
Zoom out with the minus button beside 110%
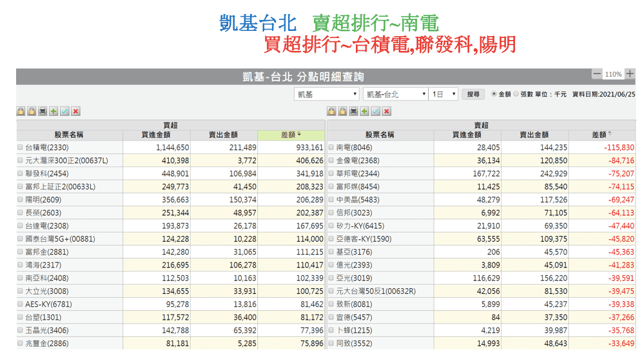(597, 74)
